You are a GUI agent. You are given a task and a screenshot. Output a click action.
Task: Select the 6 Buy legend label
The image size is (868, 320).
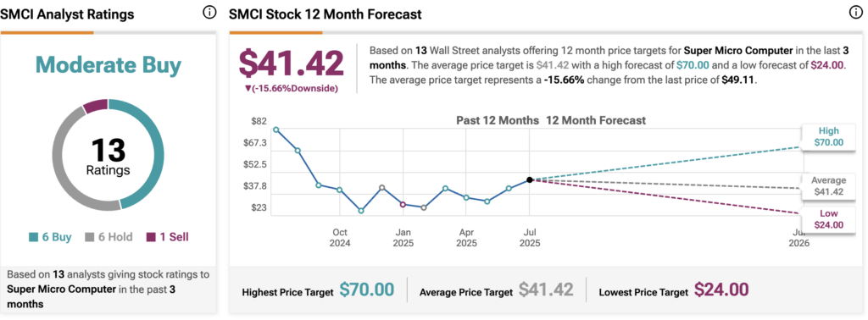click(x=50, y=237)
